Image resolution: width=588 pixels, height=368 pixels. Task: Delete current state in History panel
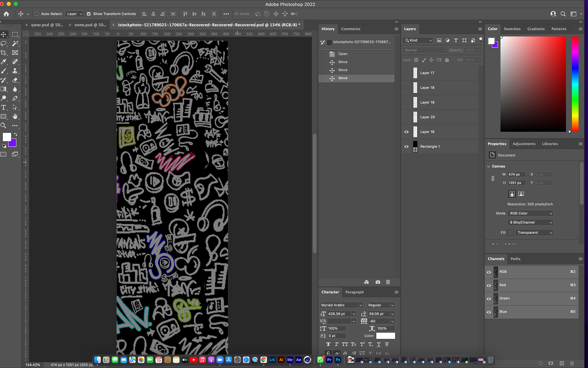388,282
